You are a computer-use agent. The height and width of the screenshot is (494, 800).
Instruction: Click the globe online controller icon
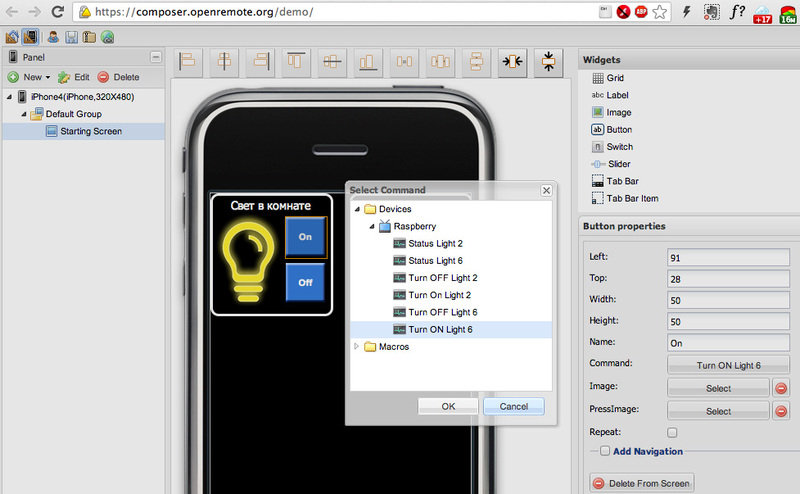coord(107,37)
